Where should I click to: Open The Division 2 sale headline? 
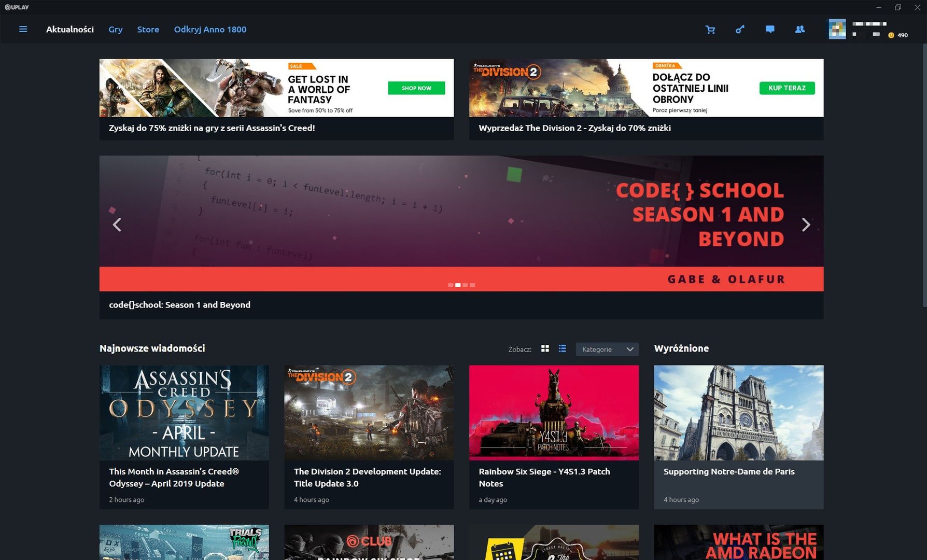pos(574,128)
